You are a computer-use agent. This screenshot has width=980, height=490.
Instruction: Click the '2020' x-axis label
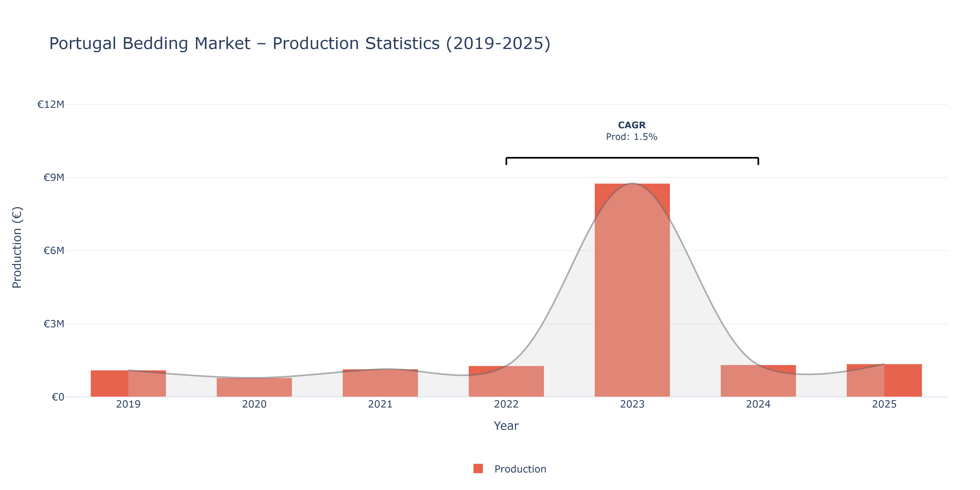(x=254, y=404)
